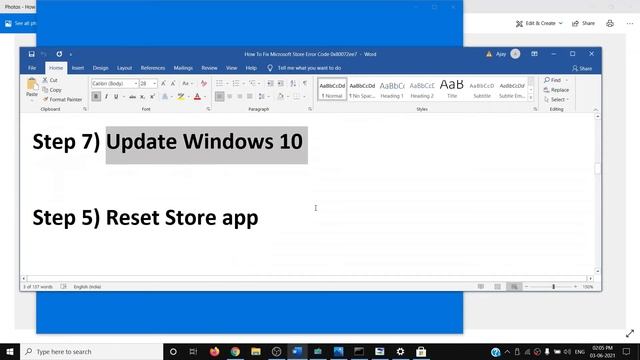Click the lightbulb Tell me icon

click(270, 68)
